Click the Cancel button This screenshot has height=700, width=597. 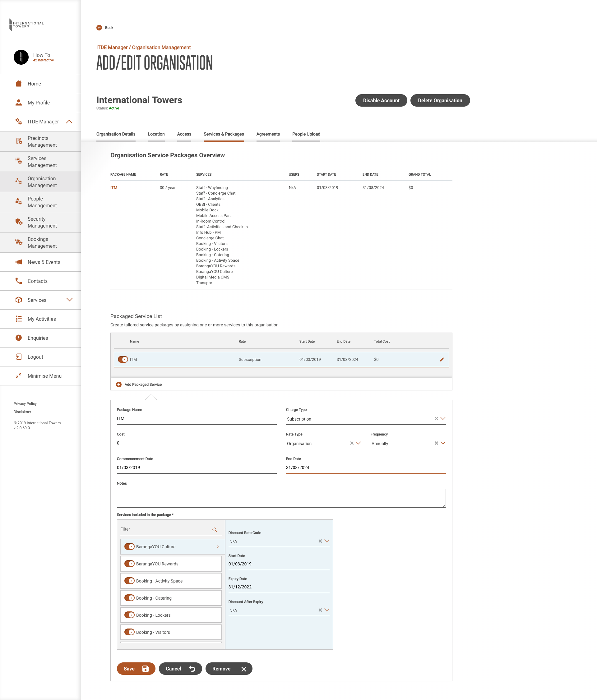coord(180,669)
